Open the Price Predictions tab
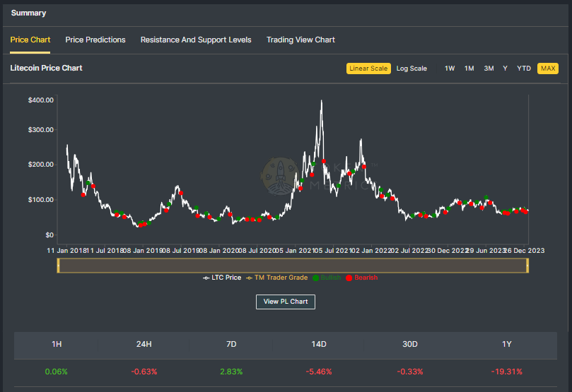 95,40
